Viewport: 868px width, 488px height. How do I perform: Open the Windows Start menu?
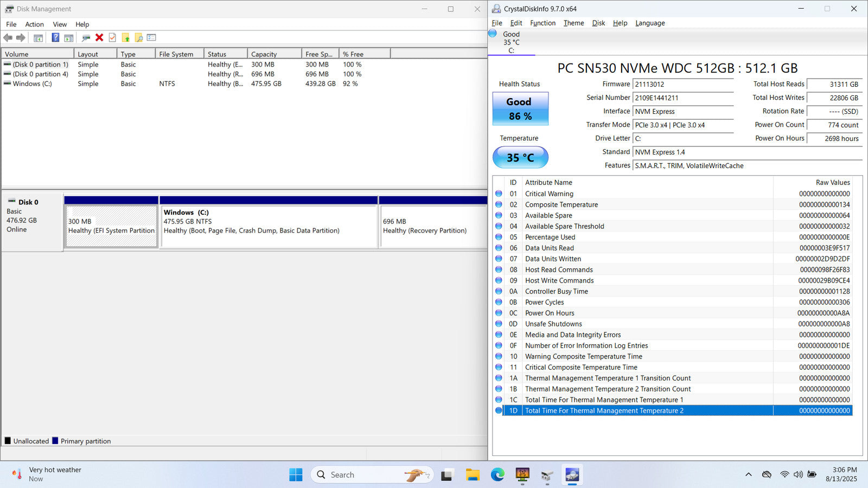(296, 474)
